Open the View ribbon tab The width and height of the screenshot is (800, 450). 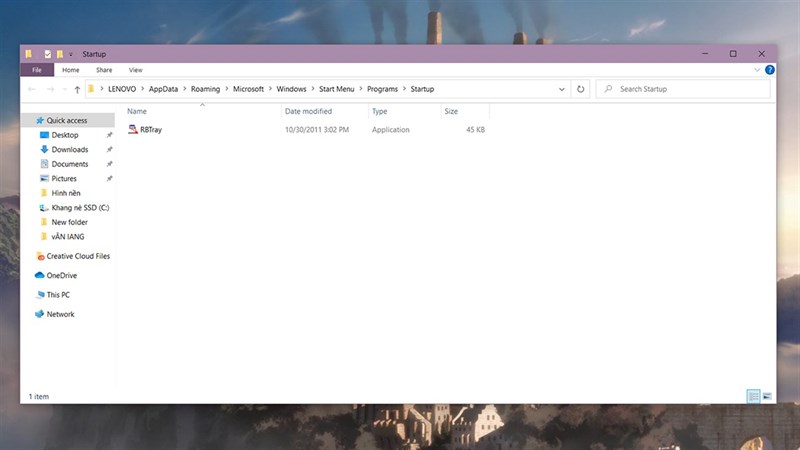(x=136, y=70)
